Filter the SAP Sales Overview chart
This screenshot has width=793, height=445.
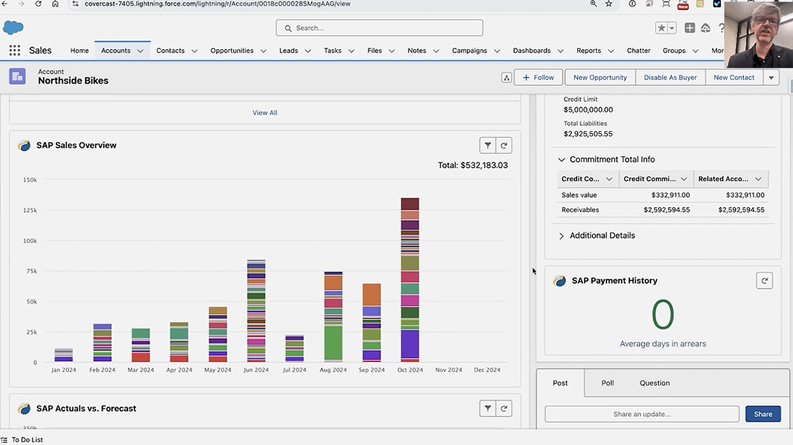coord(488,146)
